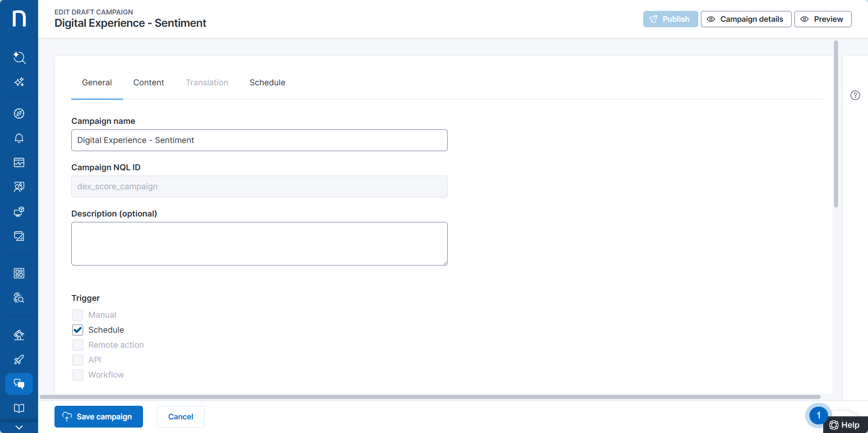Open the search icon in sidebar
Viewport: 868px width, 433px height.
[19, 58]
